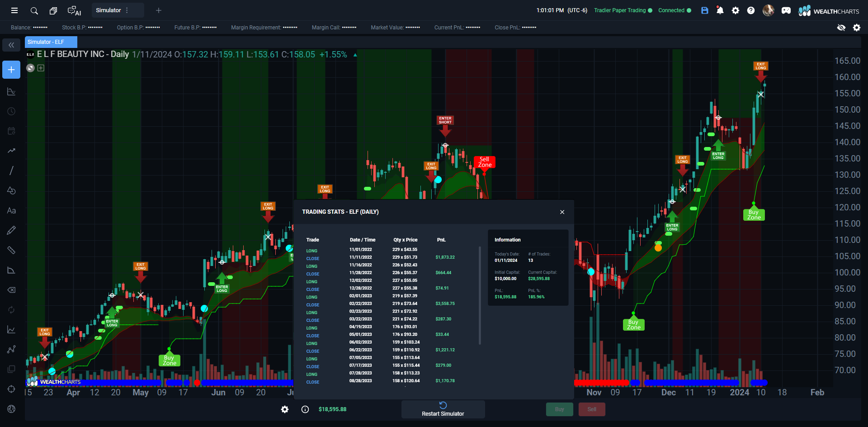Toggle account values visibility eye
The width and height of the screenshot is (868, 427).
(x=841, y=28)
